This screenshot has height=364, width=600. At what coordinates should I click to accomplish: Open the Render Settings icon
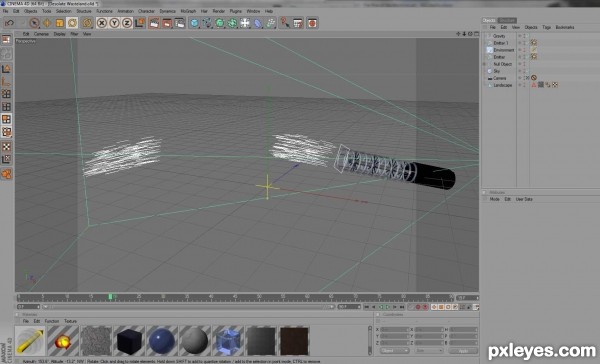tap(179, 23)
